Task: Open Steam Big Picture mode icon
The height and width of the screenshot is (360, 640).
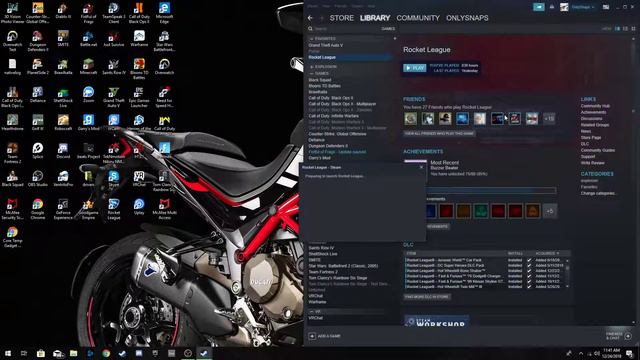Action: tap(606, 7)
